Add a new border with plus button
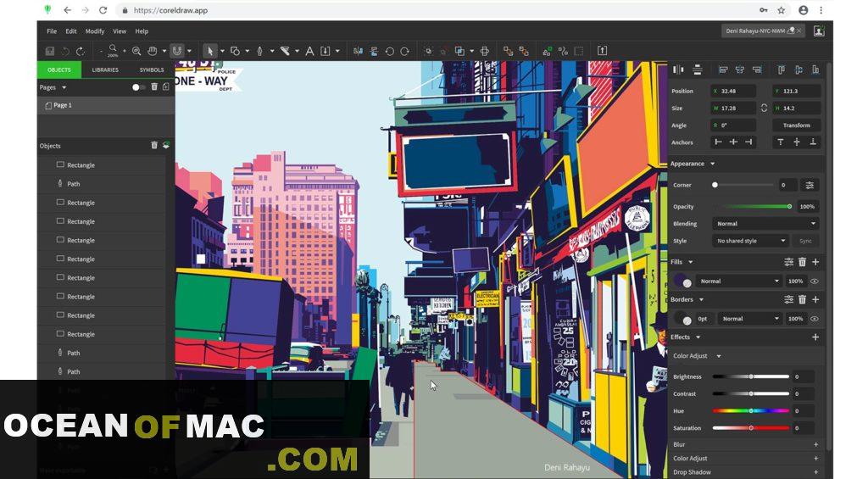868x479 pixels. pos(815,299)
